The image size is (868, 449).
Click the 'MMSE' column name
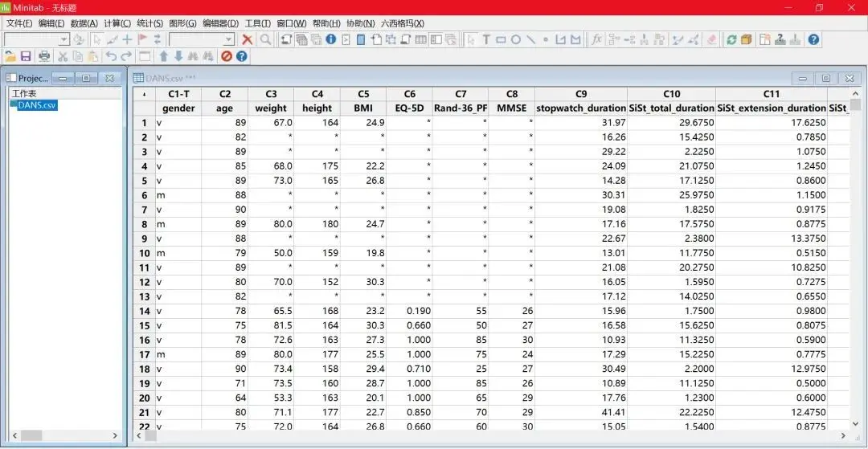(x=512, y=108)
